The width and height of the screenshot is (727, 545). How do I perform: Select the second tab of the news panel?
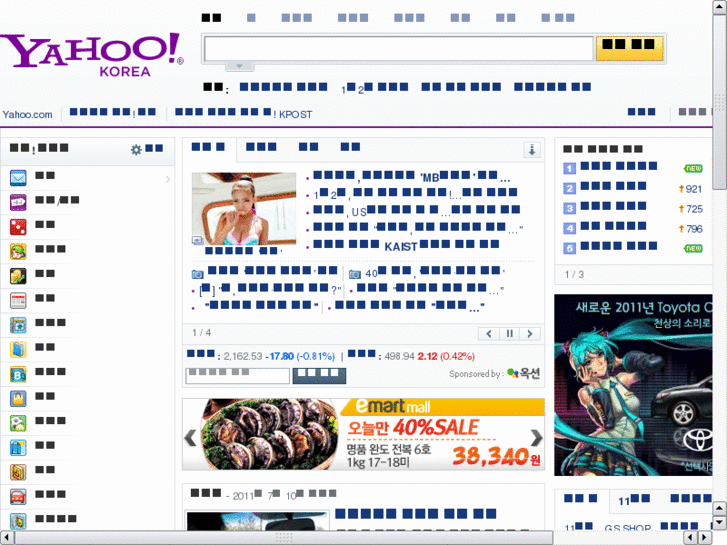click(x=261, y=147)
